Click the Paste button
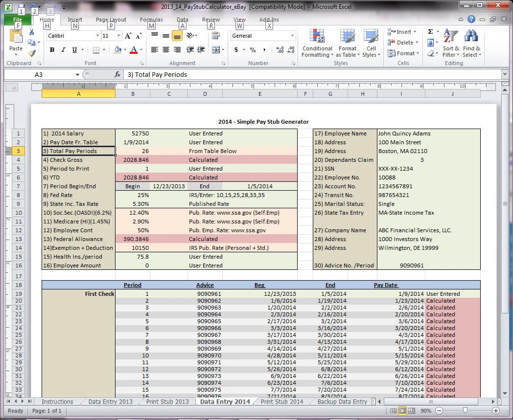Viewport: 513px width, 420px height. (x=16, y=42)
